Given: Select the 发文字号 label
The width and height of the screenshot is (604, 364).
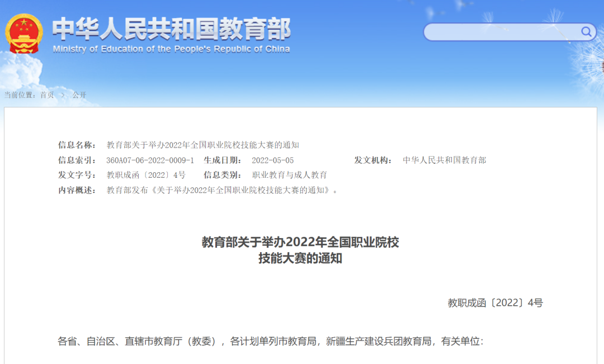Looking at the screenshot, I should click(77, 175).
